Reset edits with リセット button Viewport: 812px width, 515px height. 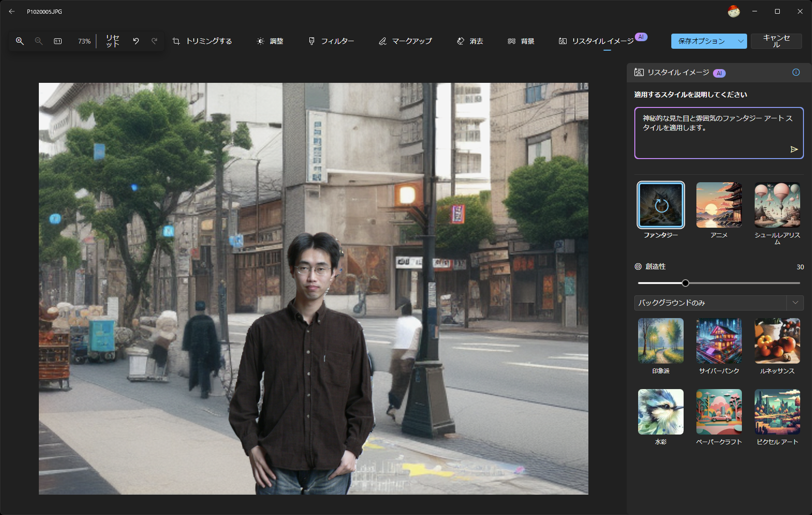(x=112, y=41)
